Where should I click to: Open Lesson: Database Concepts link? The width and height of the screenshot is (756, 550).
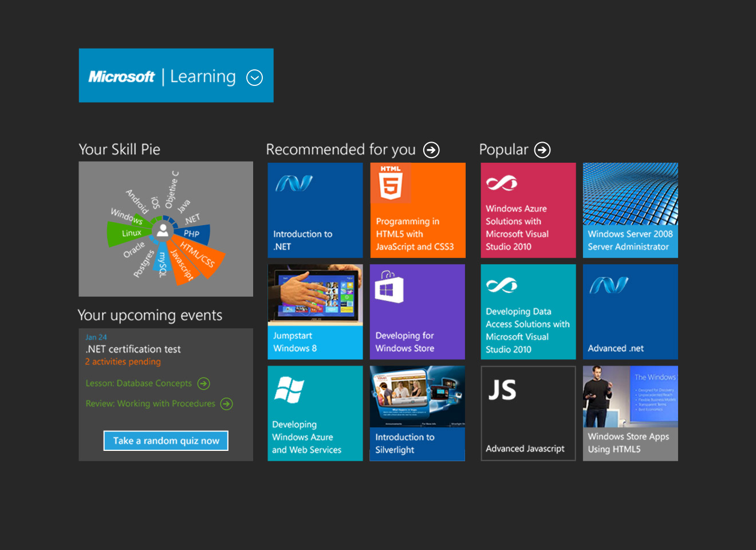tap(139, 383)
